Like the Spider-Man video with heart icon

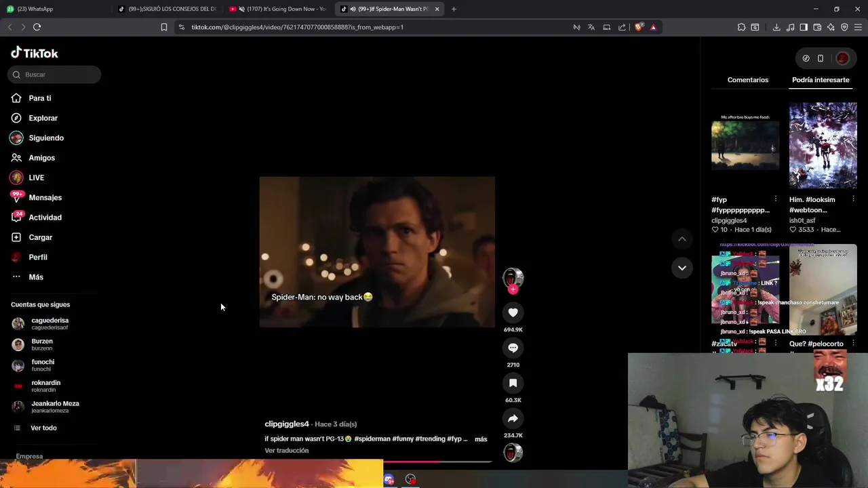click(x=513, y=312)
